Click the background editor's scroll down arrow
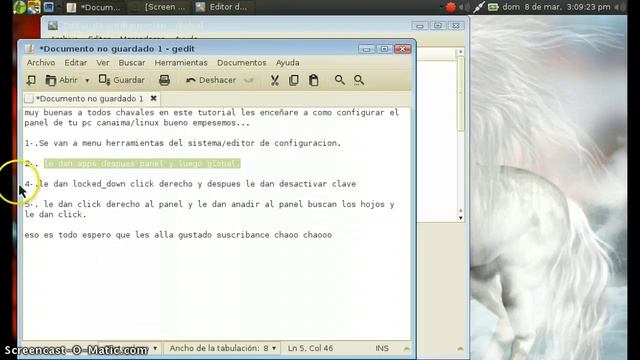The width and height of the screenshot is (640, 360). point(460,218)
